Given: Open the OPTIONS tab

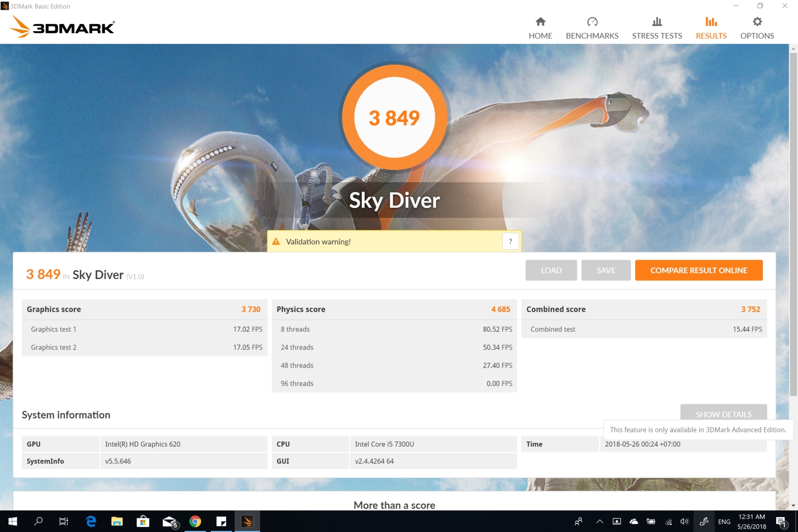Looking at the screenshot, I should (x=757, y=28).
